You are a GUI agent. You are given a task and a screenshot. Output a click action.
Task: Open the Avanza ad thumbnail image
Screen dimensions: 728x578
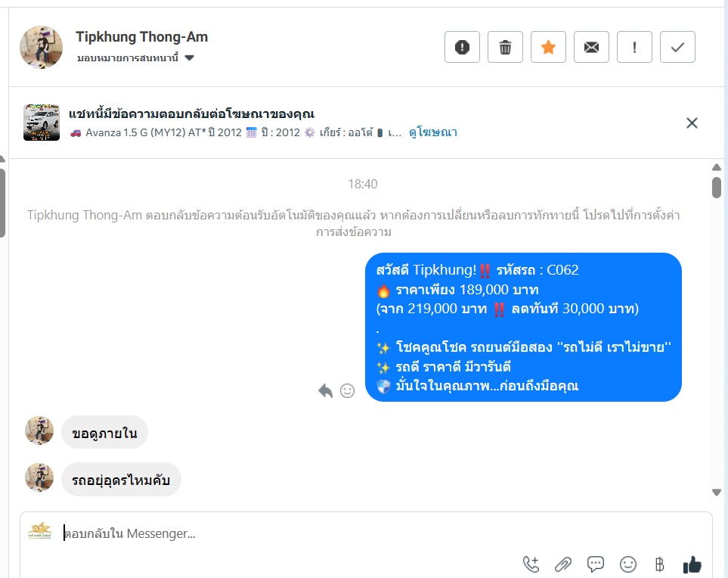tap(42, 123)
